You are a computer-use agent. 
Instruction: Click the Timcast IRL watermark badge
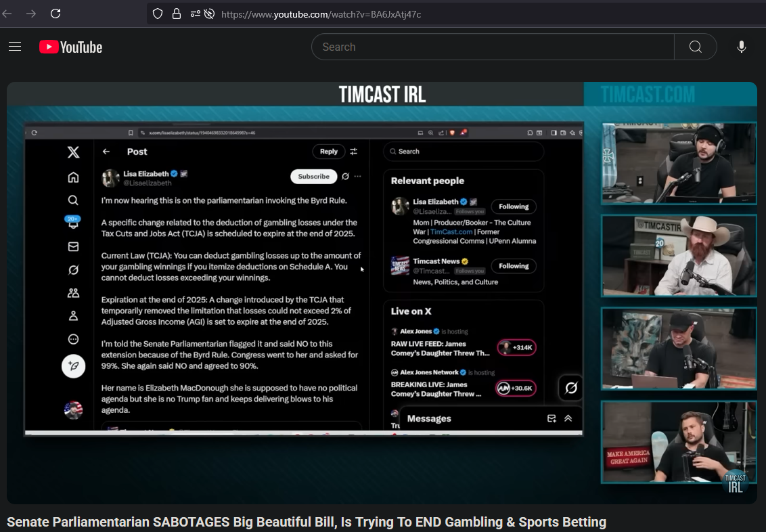[736, 483]
